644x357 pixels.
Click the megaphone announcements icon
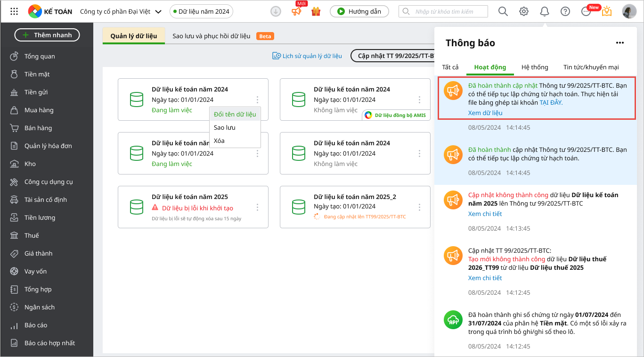coord(296,11)
